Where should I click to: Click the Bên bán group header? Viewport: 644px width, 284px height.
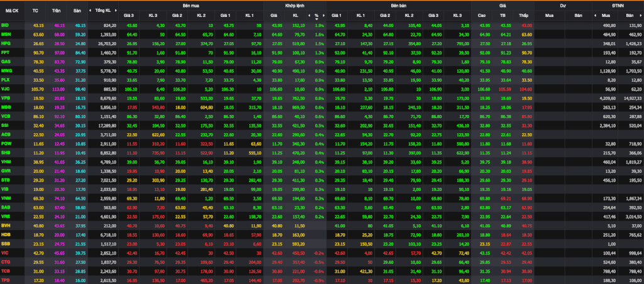pyautogui.click(x=399, y=6)
